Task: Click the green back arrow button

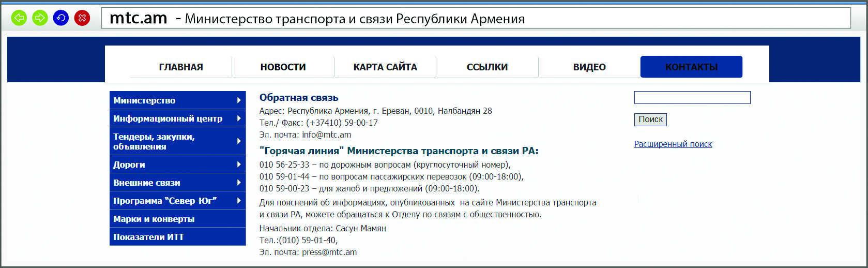Action: point(19,18)
